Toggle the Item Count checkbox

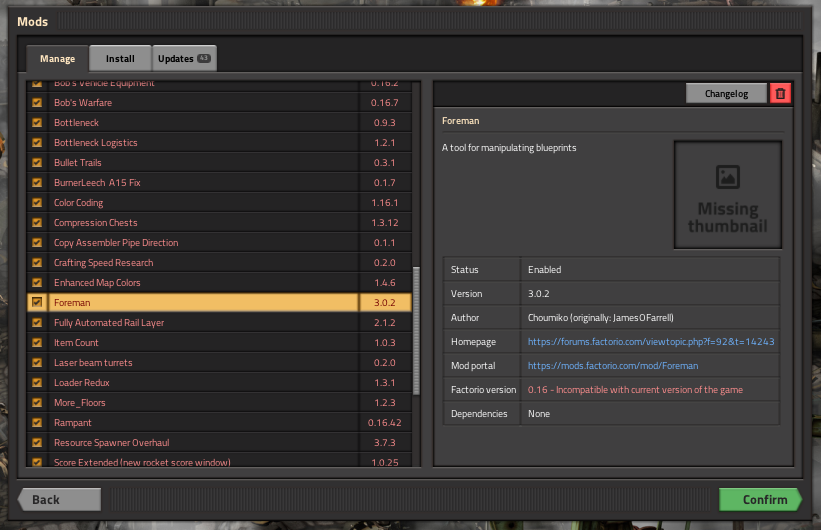click(37, 343)
